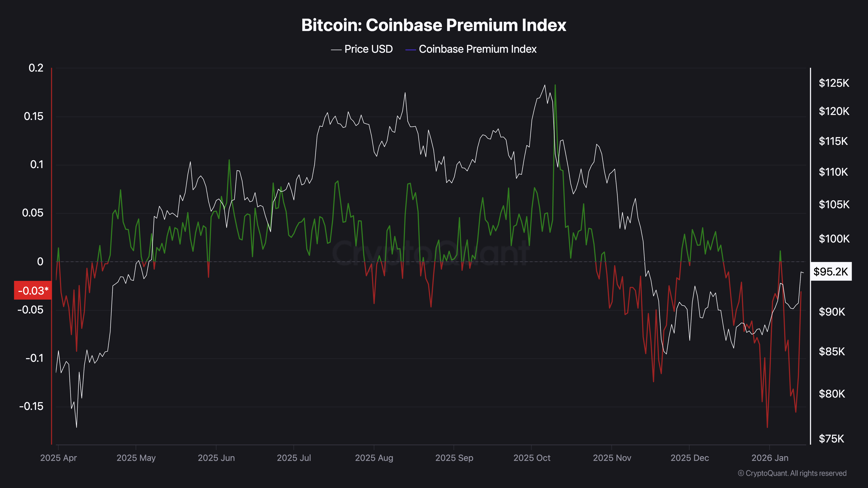Click the 0 zero-line label on left axis
868x488 pixels.
pyautogui.click(x=40, y=262)
